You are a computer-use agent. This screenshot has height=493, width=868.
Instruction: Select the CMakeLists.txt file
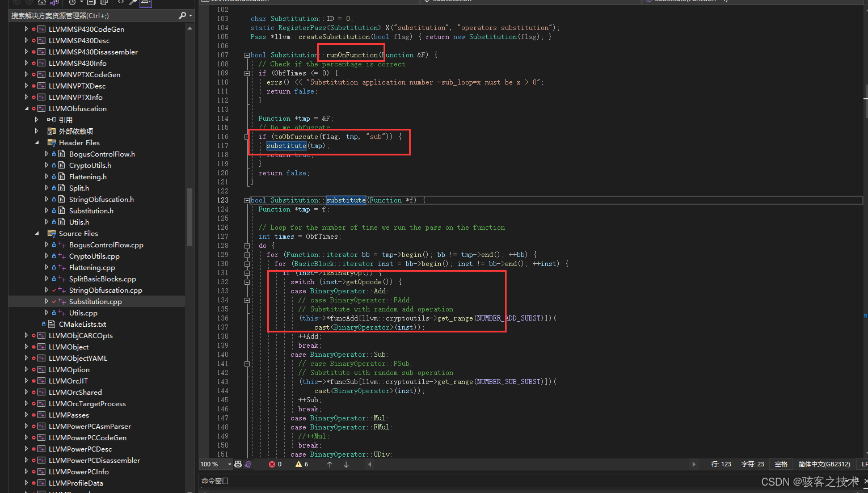[x=82, y=324]
